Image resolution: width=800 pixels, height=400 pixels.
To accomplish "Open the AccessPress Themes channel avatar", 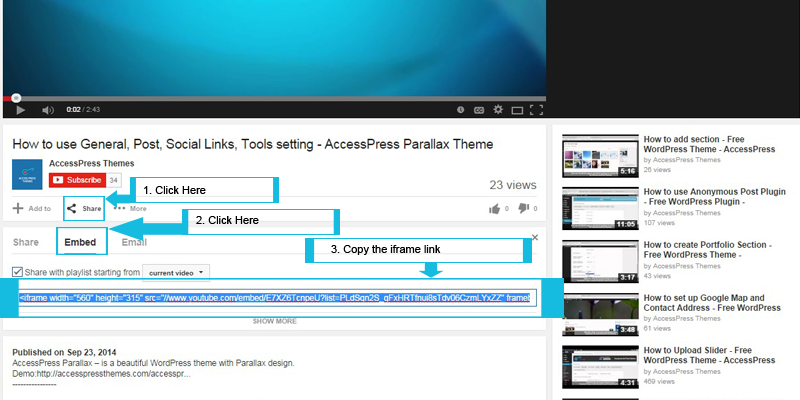I will (x=27, y=174).
